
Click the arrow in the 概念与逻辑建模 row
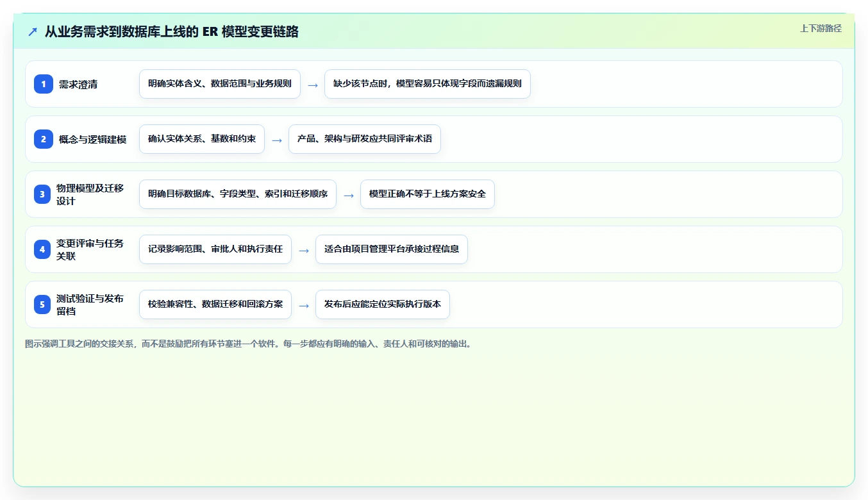(x=277, y=140)
